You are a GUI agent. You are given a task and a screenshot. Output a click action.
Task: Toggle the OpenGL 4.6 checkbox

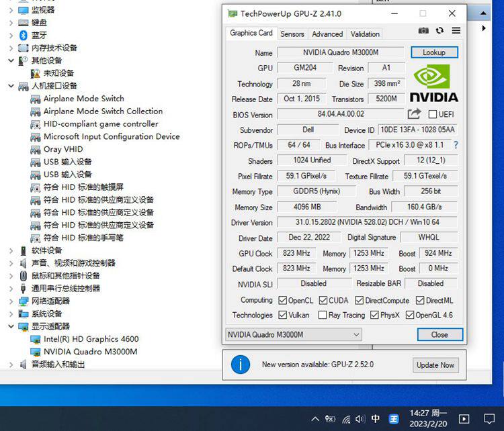(x=409, y=315)
